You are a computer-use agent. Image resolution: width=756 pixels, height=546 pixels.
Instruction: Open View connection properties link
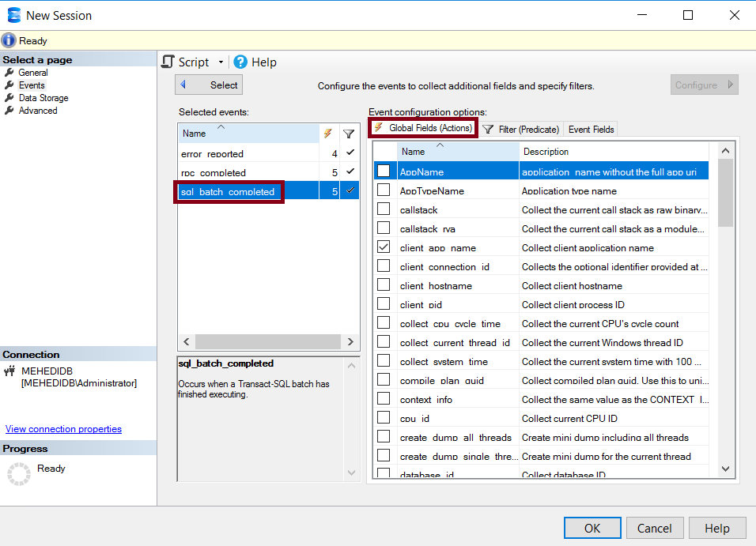click(x=63, y=429)
